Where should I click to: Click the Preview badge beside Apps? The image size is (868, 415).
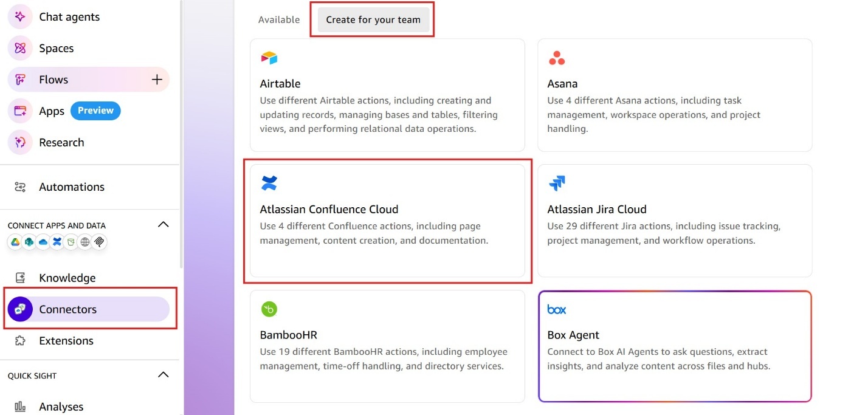95,111
